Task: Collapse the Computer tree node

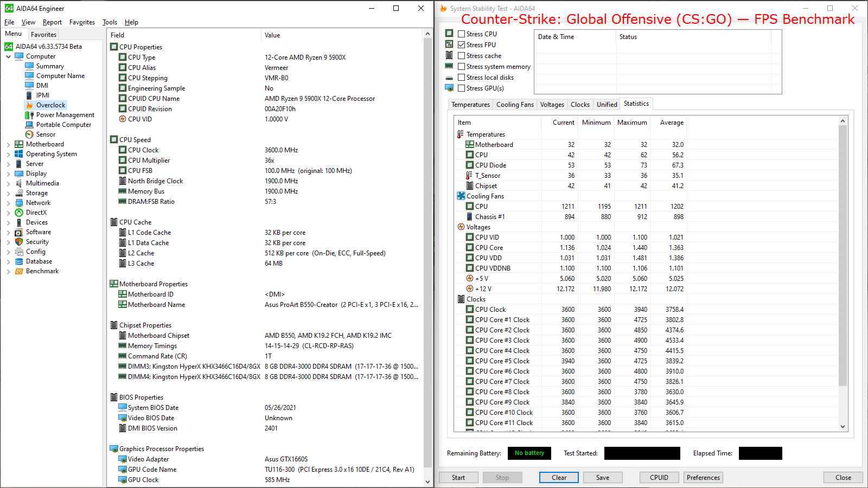Action: tap(9, 56)
